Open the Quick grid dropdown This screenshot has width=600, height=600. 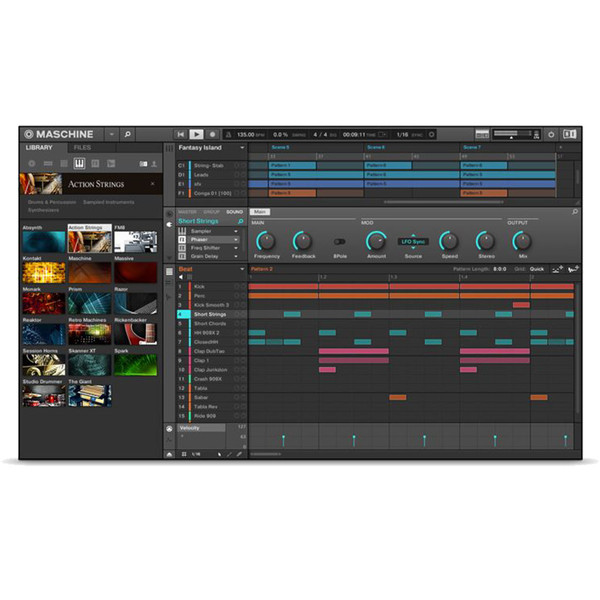point(537,269)
